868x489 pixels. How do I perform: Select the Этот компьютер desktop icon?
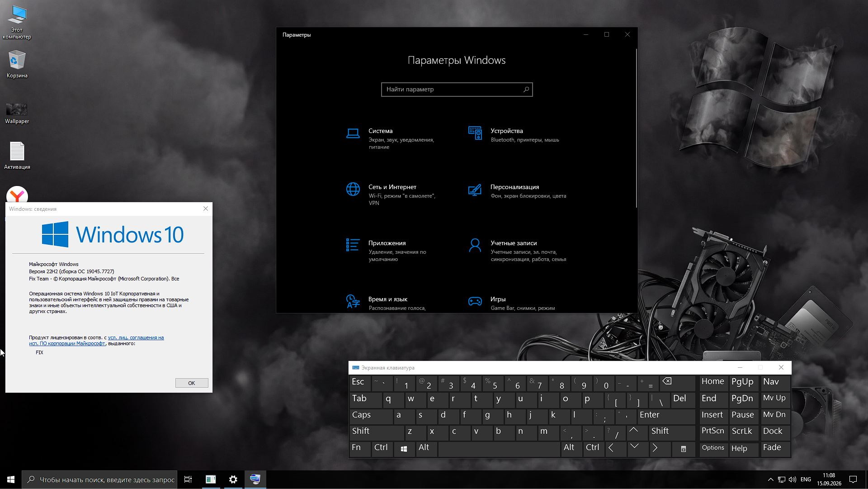(x=17, y=22)
